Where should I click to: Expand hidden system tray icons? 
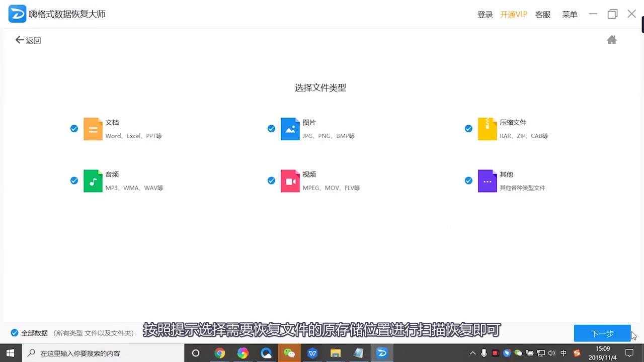(473, 353)
